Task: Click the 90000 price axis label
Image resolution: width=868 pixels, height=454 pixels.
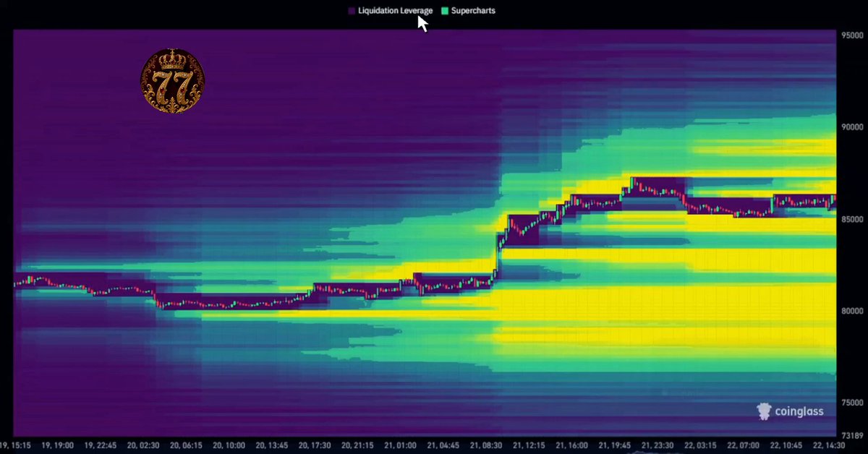Action: tap(852, 127)
